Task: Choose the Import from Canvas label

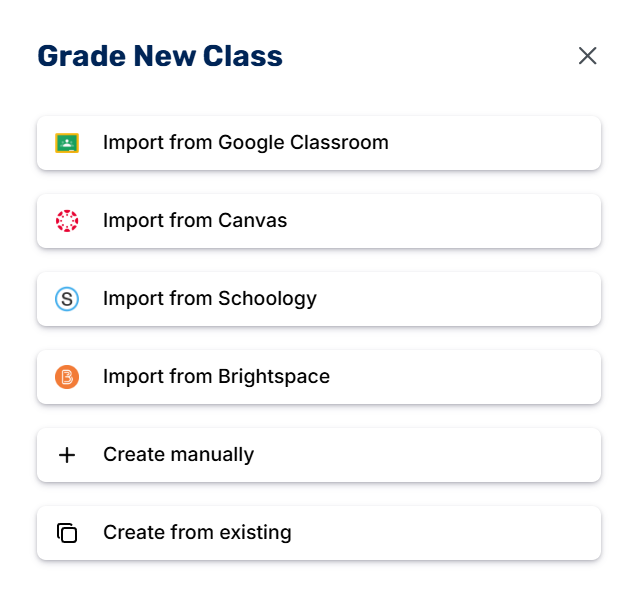Action: click(195, 221)
